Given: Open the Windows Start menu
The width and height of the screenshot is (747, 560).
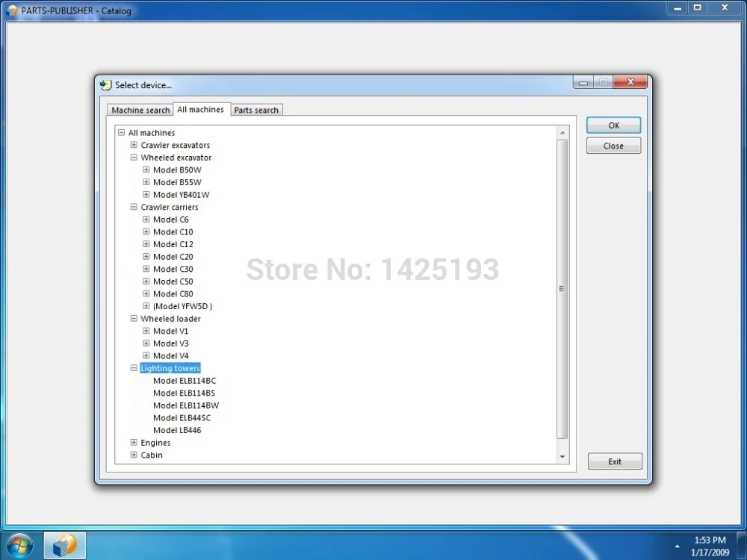Looking at the screenshot, I should pyautogui.click(x=19, y=546).
